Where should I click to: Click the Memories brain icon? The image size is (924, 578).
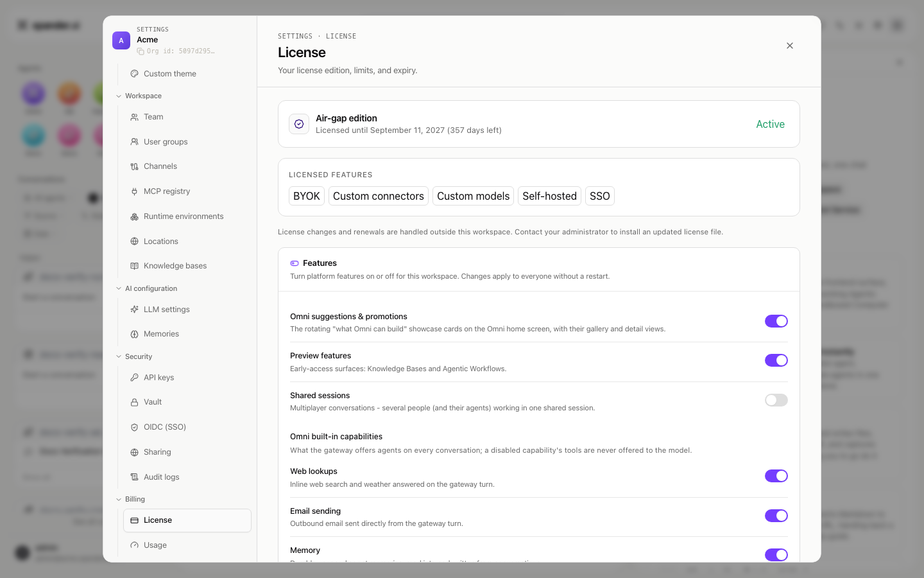pos(134,334)
